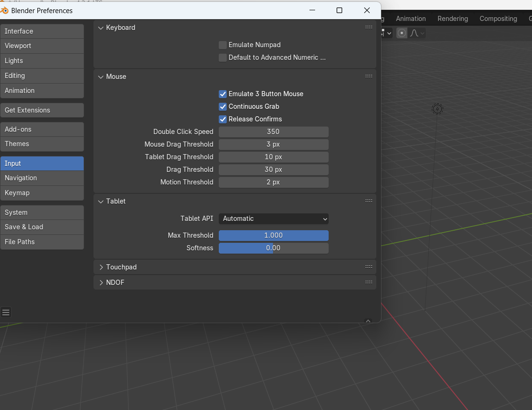Click the Double Click Speed field
This screenshot has height=410, width=532.
pyautogui.click(x=273, y=132)
